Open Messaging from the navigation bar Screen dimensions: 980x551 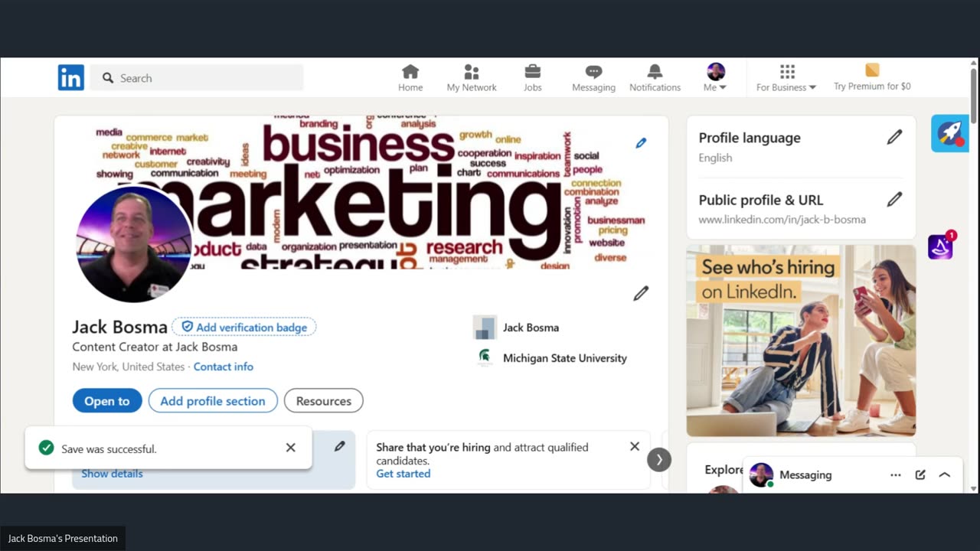pyautogui.click(x=593, y=78)
